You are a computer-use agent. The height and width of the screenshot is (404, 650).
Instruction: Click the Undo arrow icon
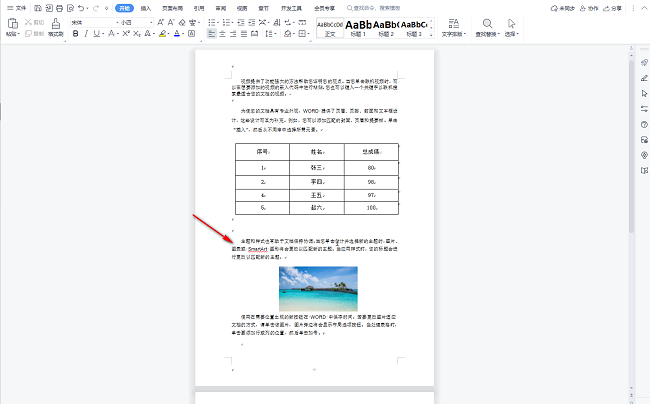(81, 8)
